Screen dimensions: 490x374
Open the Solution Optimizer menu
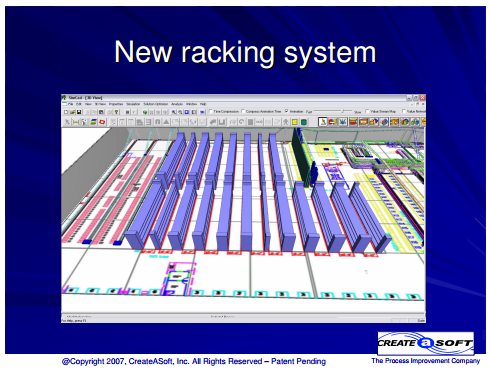[156, 104]
